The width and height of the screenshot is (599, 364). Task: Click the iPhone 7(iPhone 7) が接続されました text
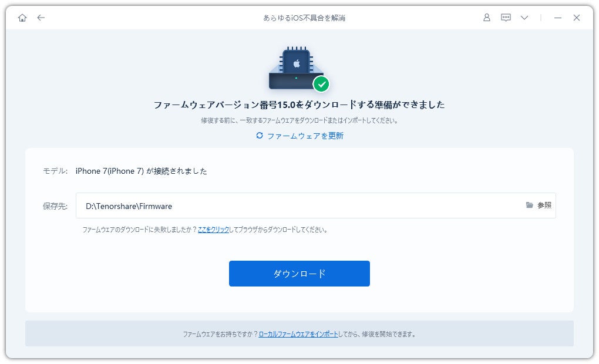(142, 171)
